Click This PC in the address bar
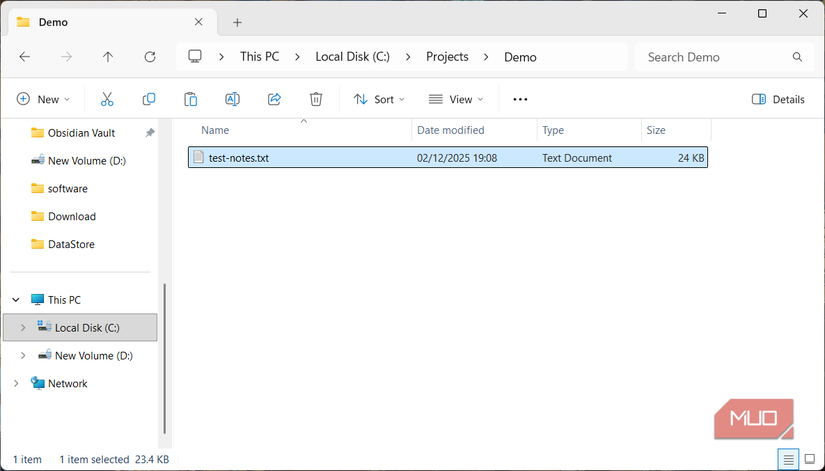This screenshot has height=471, width=825. coord(259,56)
